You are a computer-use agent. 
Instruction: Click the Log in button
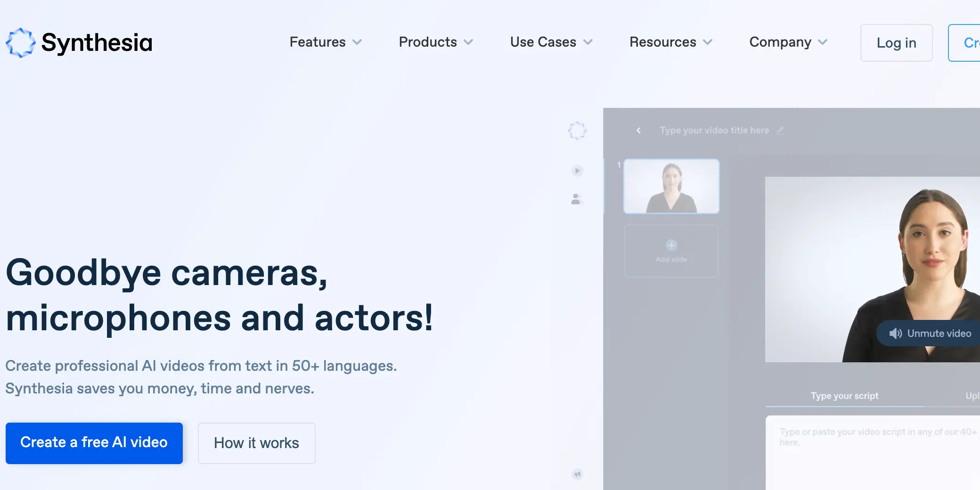[896, 43]
